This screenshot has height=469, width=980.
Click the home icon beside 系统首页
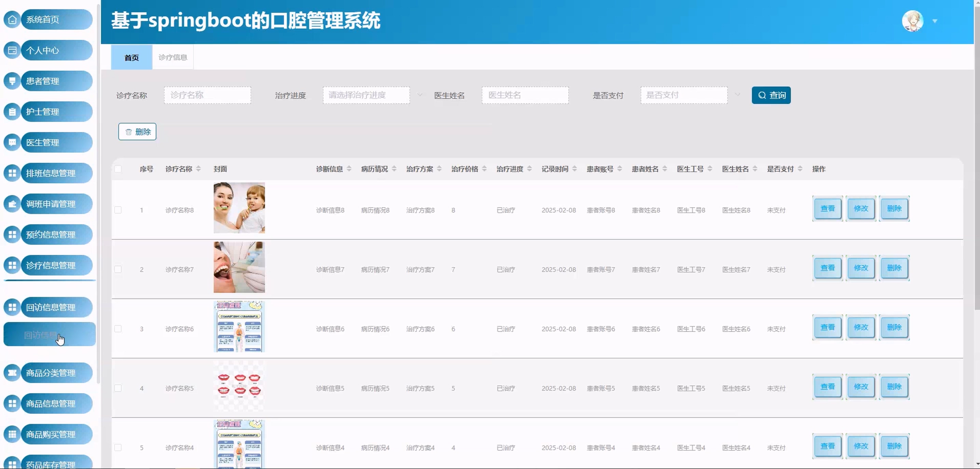coord(12,19)
